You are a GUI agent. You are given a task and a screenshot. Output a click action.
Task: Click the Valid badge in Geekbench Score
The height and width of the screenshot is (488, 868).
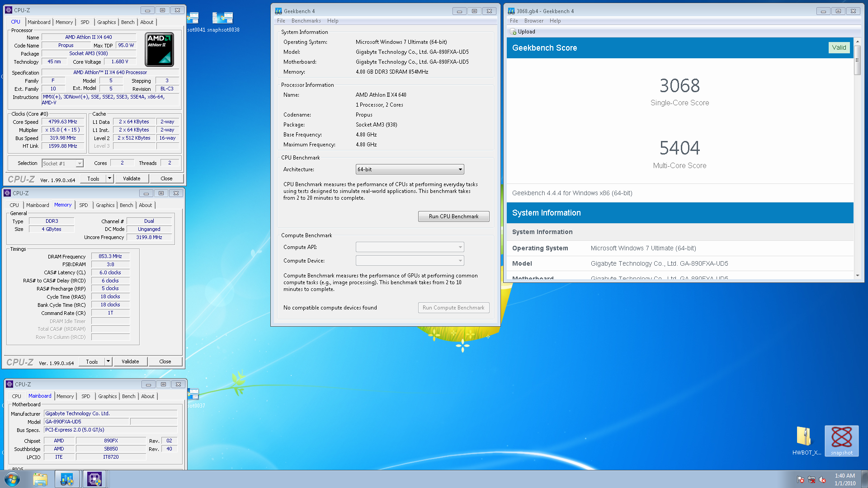[x=839, y=47]
